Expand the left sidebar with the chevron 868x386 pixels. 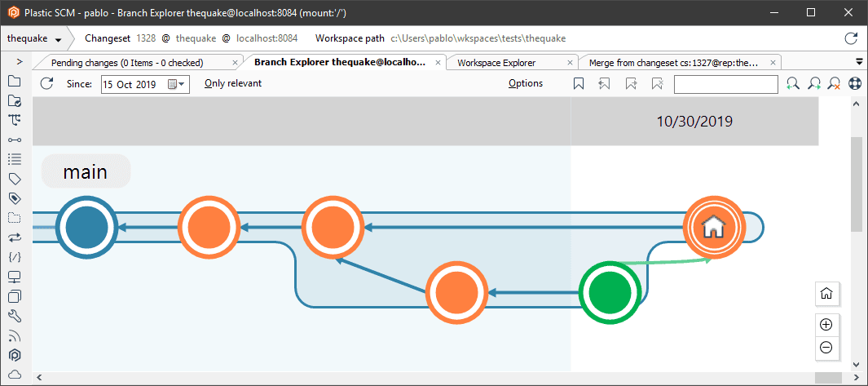[x=20, y=61]
